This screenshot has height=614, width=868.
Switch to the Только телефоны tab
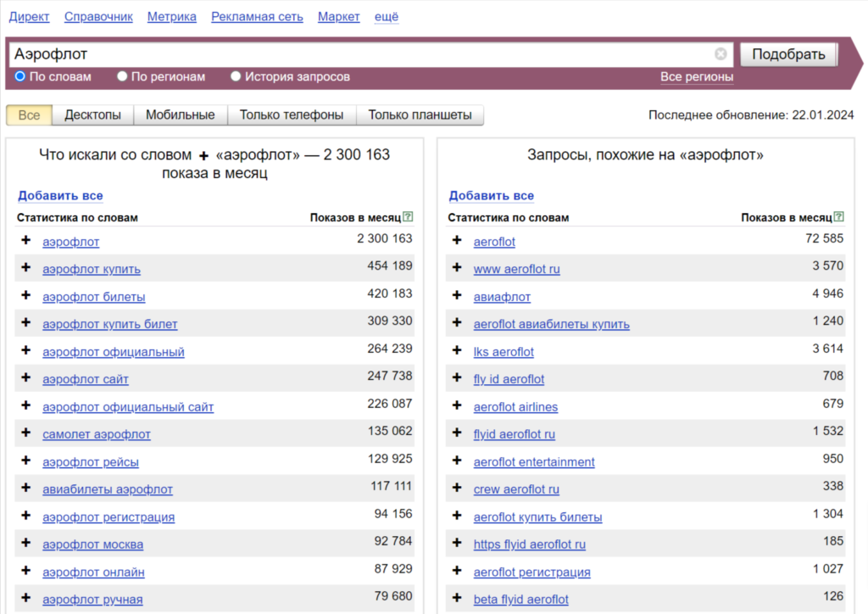292,115
